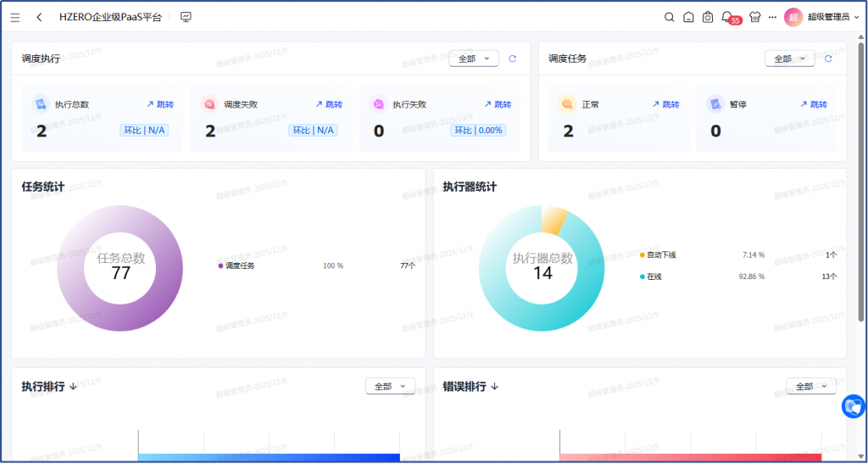Open the three-dots more menu
Image resolution: width=868 pixels, height=464 pixels.
pos(772,17)
